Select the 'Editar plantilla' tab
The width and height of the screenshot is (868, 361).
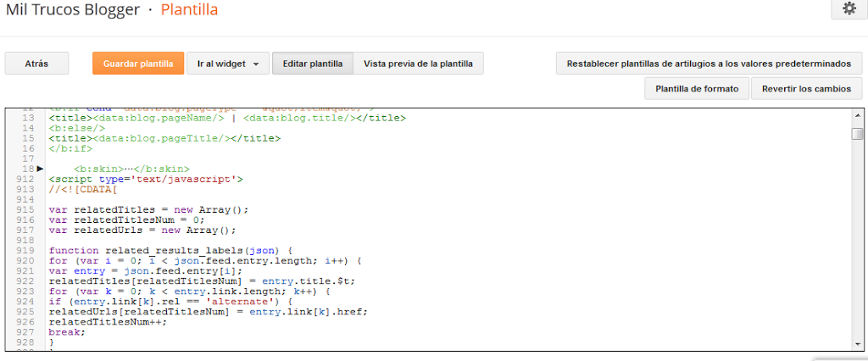312,64
